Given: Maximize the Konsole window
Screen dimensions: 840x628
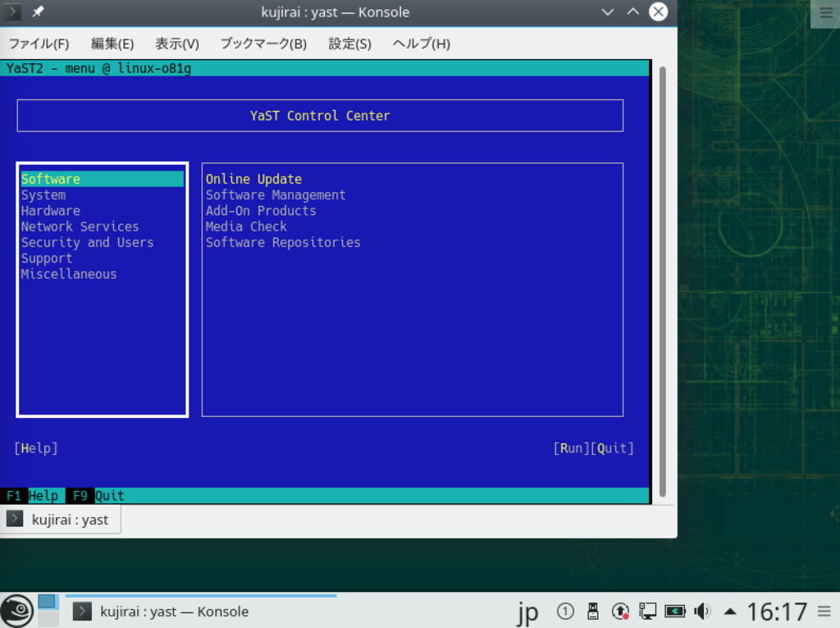Looking at the screenshot, I should pos(633,11).
